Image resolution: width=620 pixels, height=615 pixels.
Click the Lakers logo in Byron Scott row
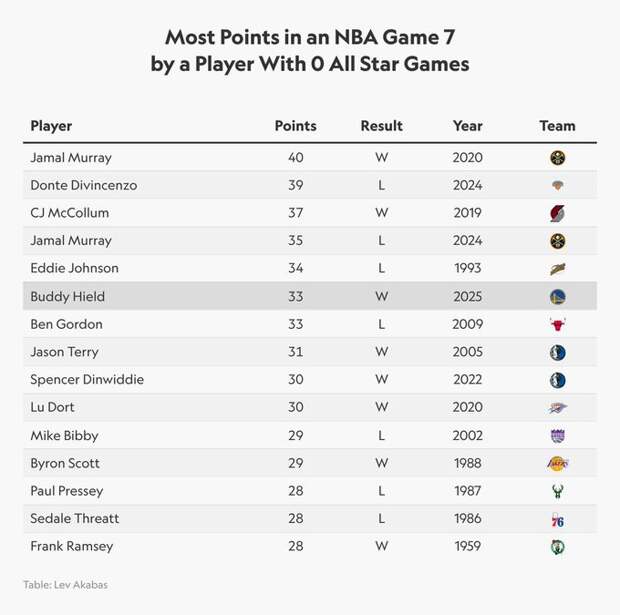click(x=558, y=463)
